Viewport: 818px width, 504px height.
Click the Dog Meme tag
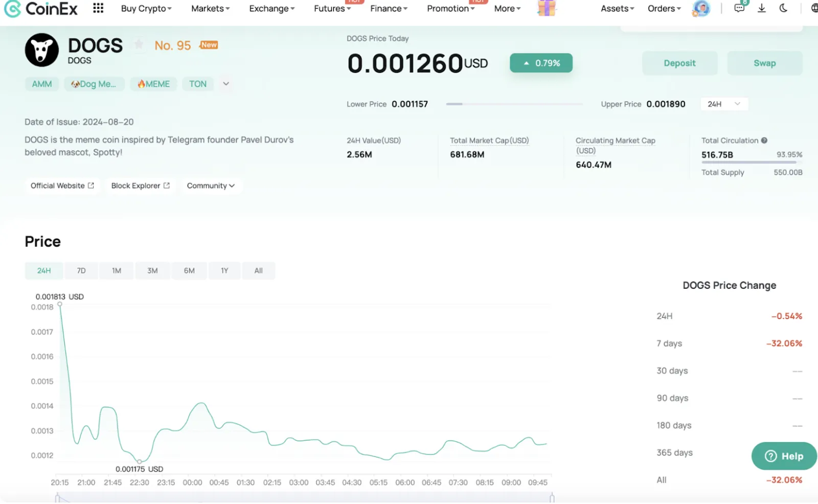point(93,84)
